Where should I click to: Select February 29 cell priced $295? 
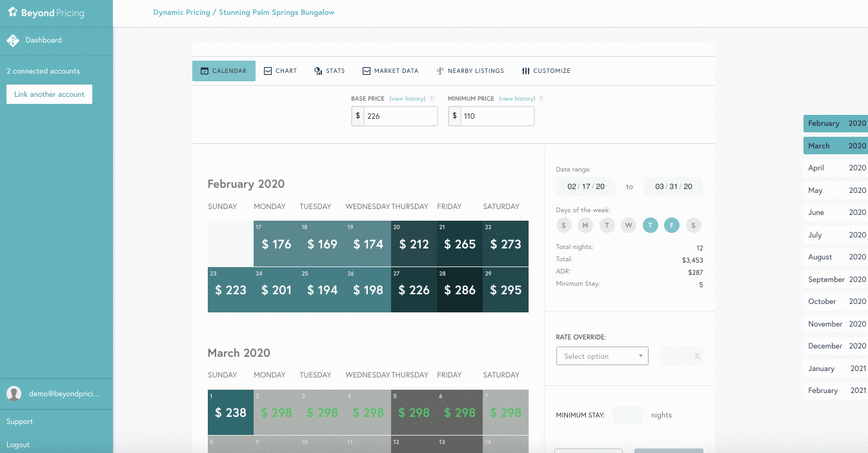pyautogui.click(x=505, y=290)
